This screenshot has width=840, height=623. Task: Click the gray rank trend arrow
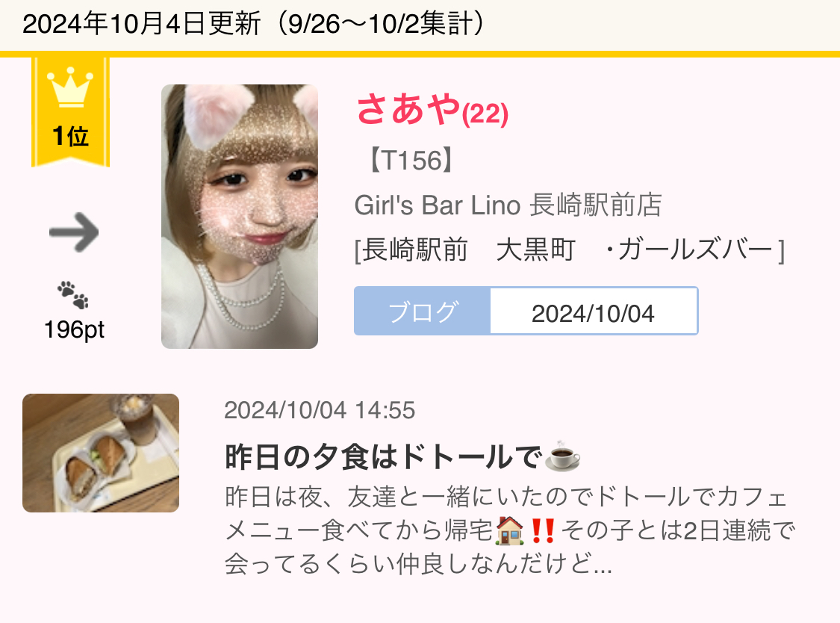[74, 232]
